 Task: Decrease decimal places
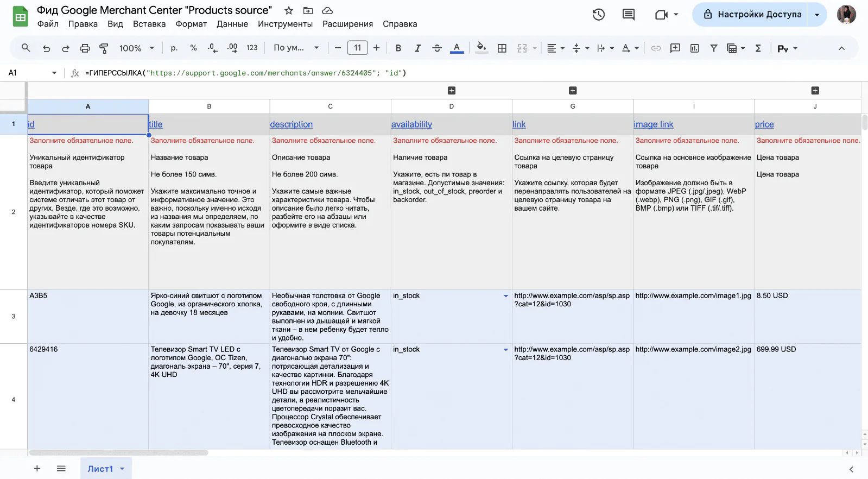(212, 48)
